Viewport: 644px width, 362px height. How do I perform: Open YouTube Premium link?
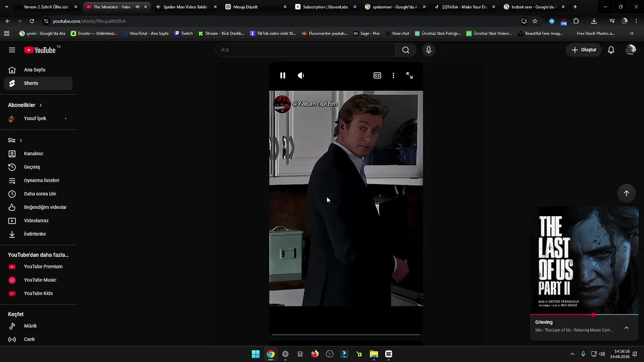click(x=38, y=266)
